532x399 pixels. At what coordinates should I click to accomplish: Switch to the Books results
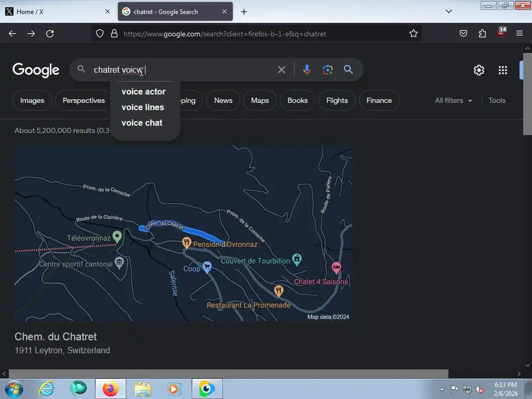[x=298, y=100]
